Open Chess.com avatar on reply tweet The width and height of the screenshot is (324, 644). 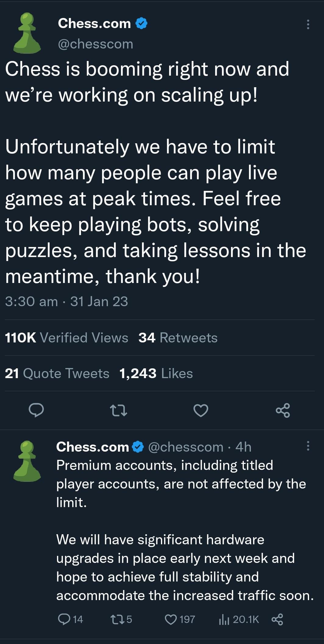27,461
